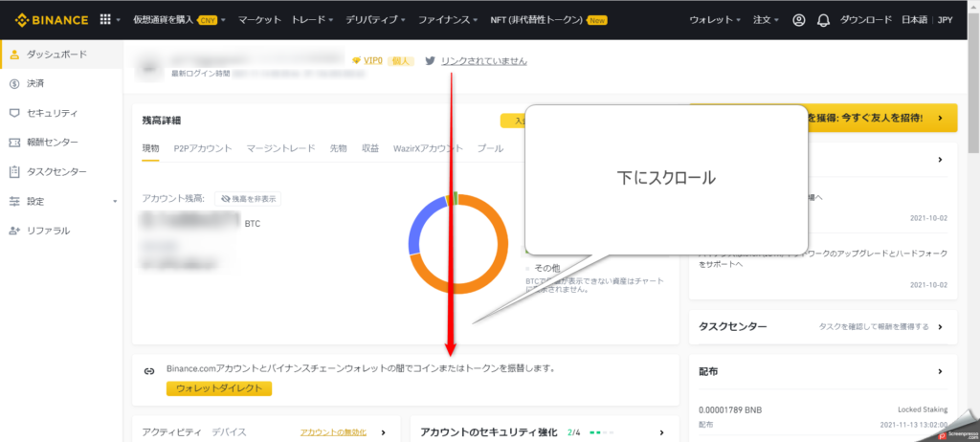Expand 仮想通貨を購入 dropdown

(x=180, y=20)
